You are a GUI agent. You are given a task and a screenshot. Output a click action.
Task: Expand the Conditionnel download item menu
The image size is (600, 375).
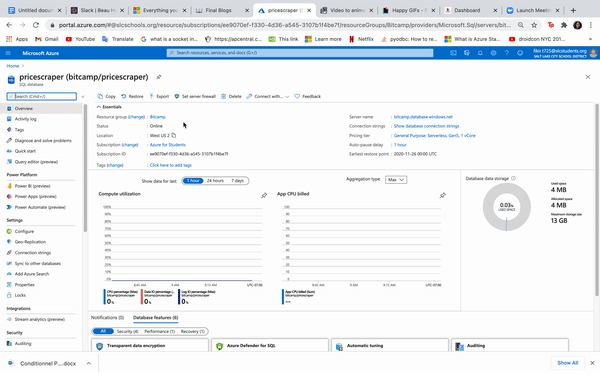pos(89,363)
